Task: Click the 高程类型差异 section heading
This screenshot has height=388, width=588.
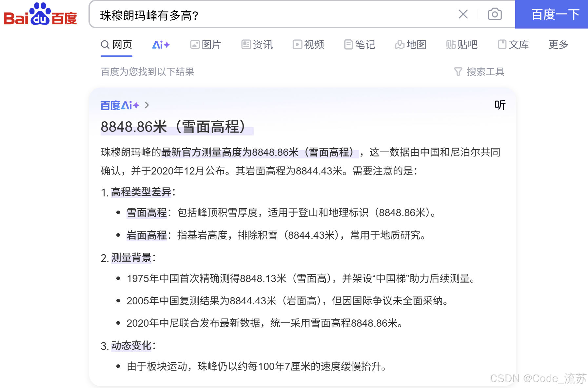Action: tap(141, 192)
